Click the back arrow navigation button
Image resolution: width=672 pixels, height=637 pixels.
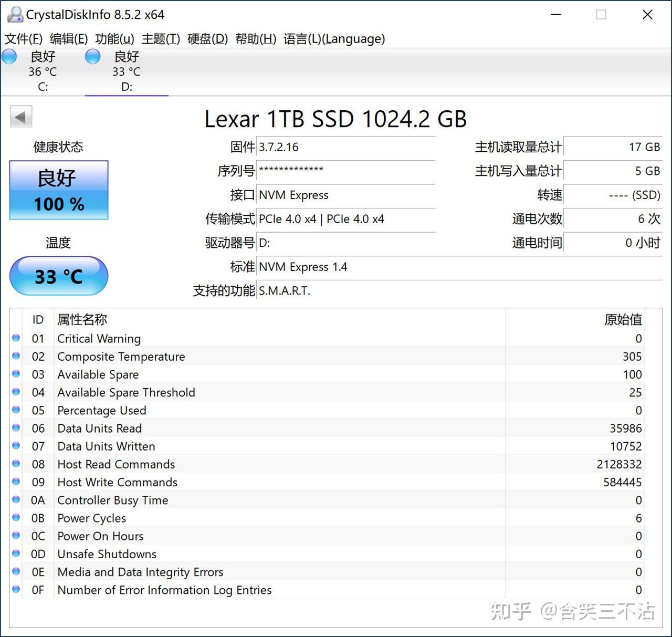point(21,116)
